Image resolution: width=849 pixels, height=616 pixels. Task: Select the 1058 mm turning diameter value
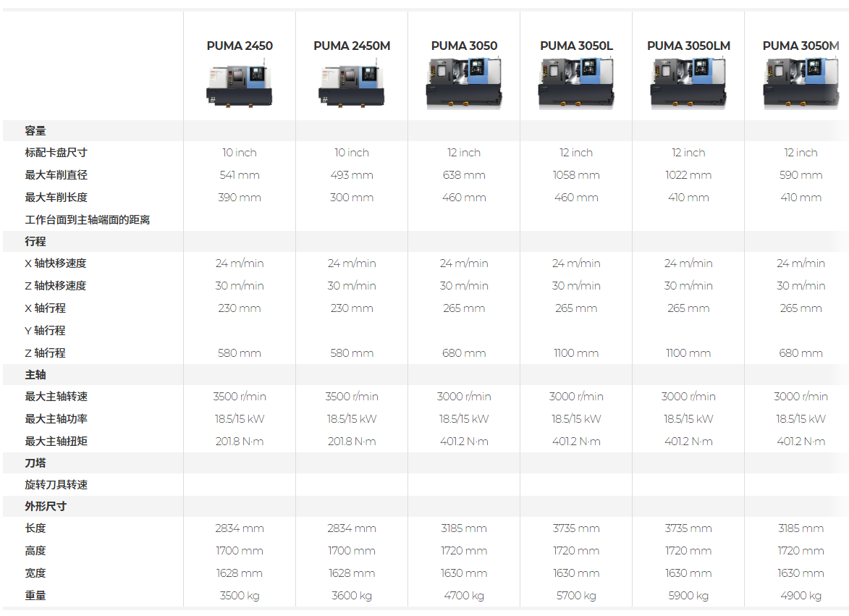pyautogui.click(x=576, y=175)
